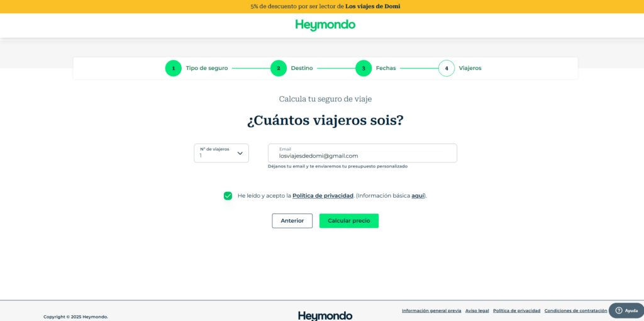Click the Heymondo logo in the footer
This screenshot has height=321, width=644.
(325, 315)
